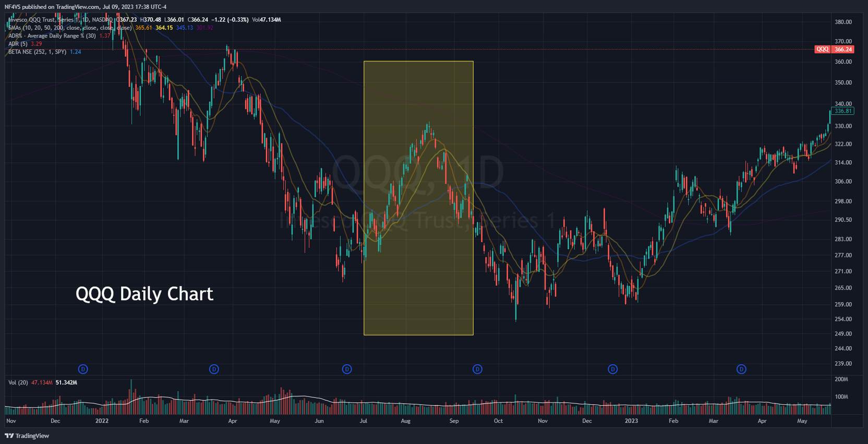The image size is (868, 444).
Task: Select the Vol (20) volume legend
Action: 18,382
